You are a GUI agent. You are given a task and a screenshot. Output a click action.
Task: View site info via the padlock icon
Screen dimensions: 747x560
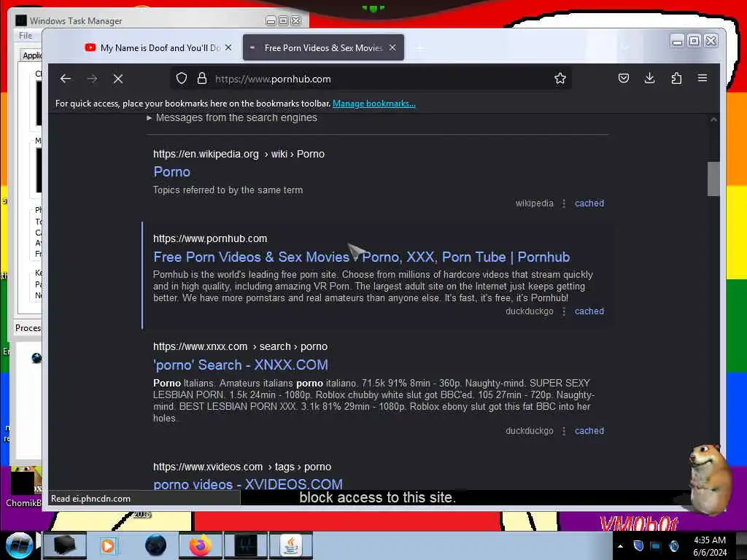202,79
